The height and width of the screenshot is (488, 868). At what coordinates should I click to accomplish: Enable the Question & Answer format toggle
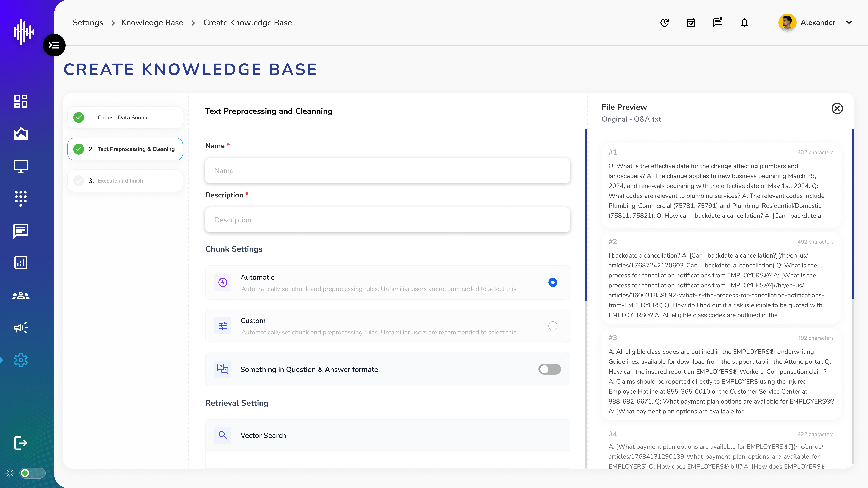[x=549, y=369]
